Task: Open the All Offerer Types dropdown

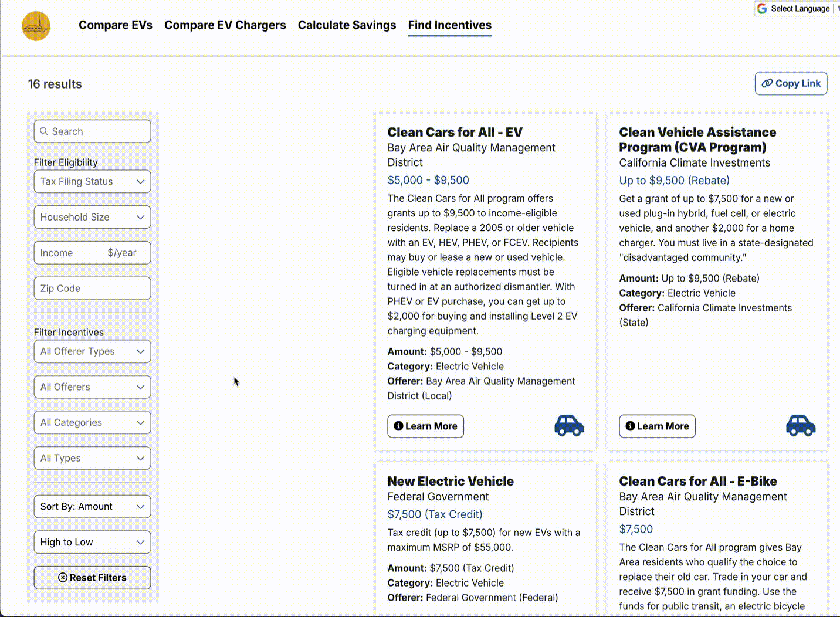Action: (x=92, y=351)
